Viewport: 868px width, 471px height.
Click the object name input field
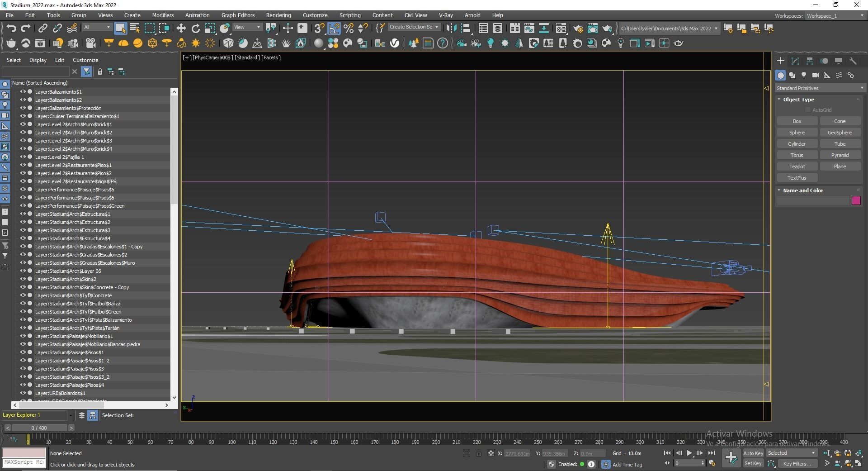812,200
